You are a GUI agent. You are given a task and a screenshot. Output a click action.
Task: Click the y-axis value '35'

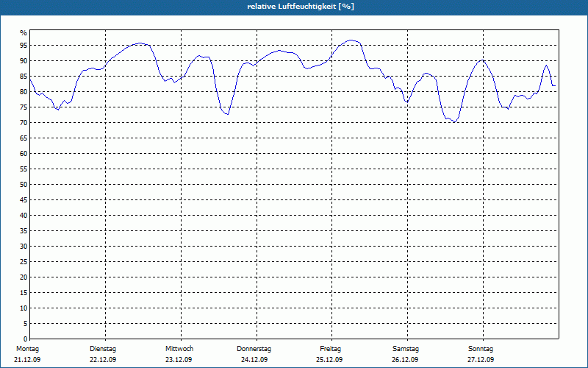[24, 231]
